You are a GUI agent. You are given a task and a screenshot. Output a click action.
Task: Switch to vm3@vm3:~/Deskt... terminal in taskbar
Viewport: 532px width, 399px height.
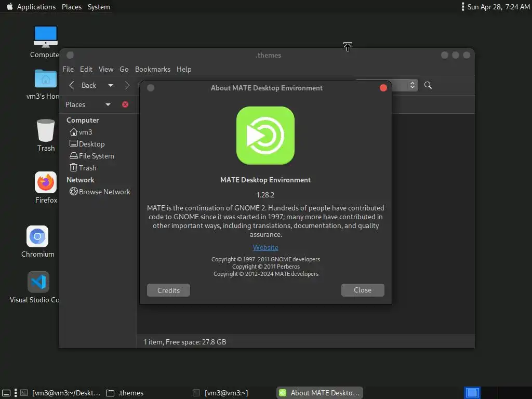coord(60,393)
